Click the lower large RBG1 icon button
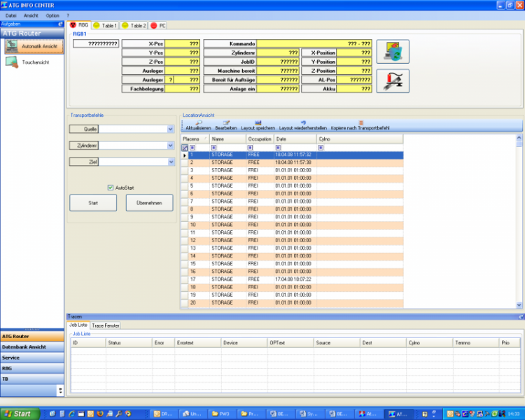 coord(393,81)
